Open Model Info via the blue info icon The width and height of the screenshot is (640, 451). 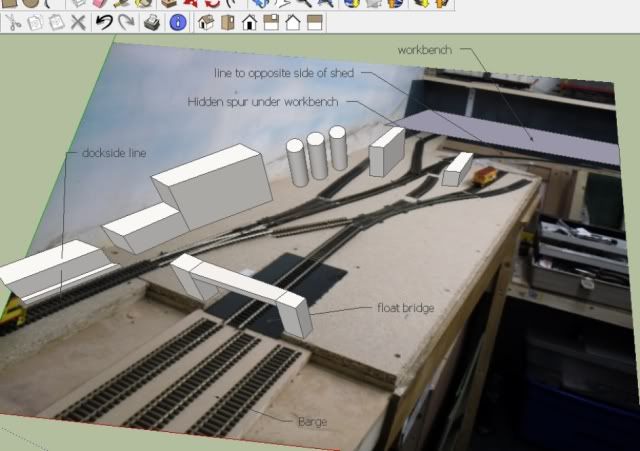[178, 22]
